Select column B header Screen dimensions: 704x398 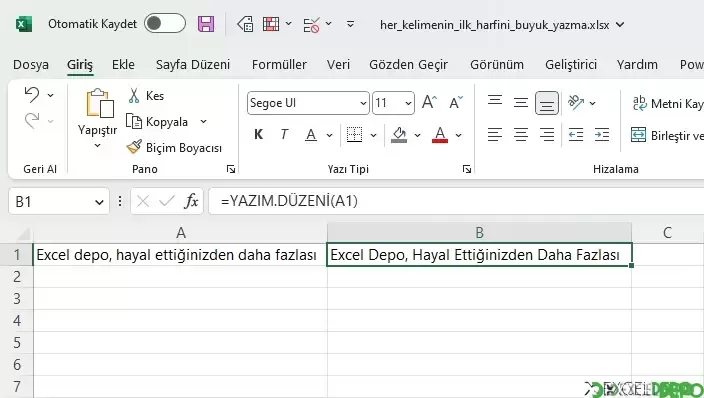point(480,233)
